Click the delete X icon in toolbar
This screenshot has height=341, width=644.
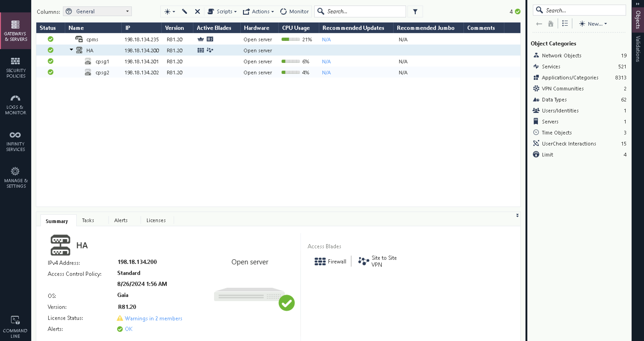pyautogui.click(x=197, y=11)
